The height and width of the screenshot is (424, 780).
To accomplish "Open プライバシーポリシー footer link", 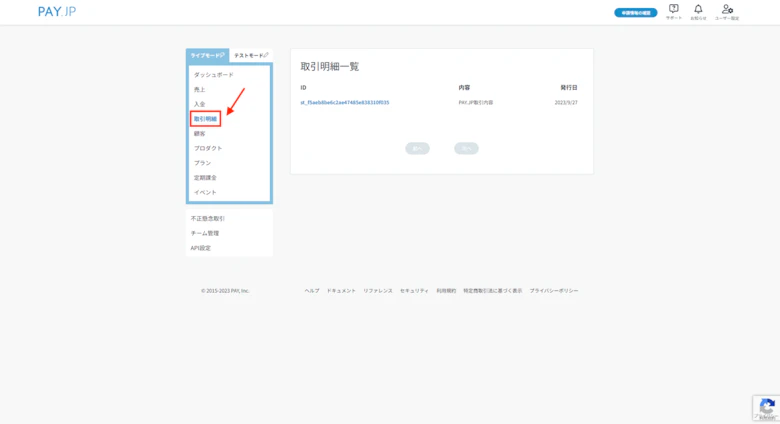I will tap(554, 291).
